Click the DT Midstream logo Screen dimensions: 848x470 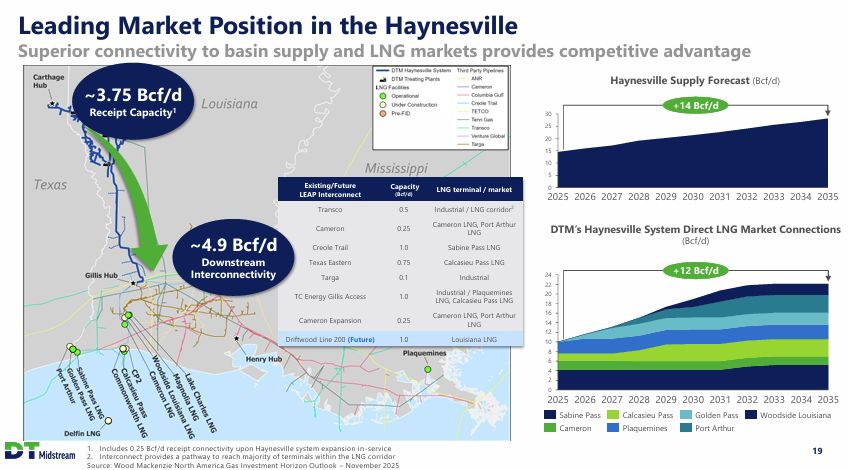41,452
